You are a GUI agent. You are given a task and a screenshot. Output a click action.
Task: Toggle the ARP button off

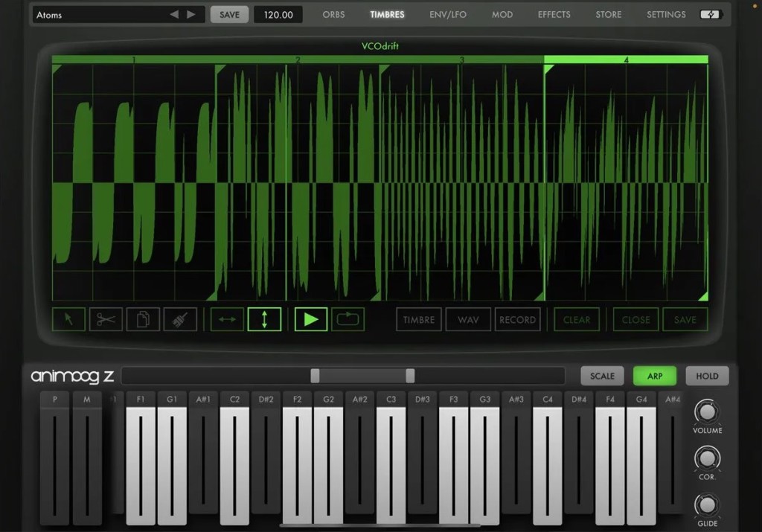click(654, 376)
